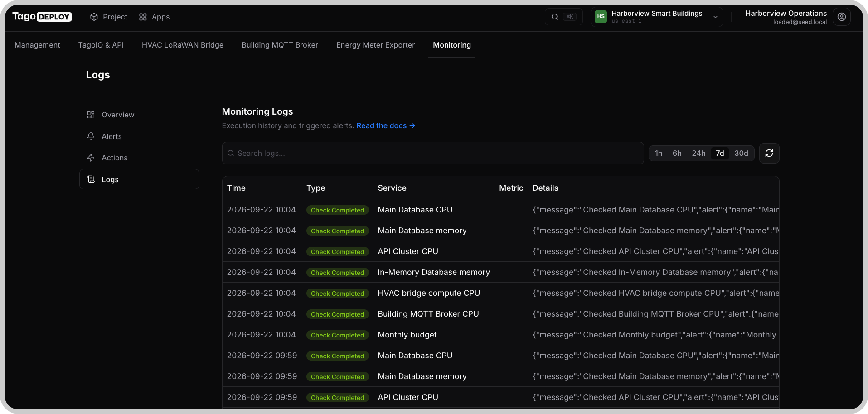Click the Service column header
Screen dimensions: 868x414
point(392,188)
